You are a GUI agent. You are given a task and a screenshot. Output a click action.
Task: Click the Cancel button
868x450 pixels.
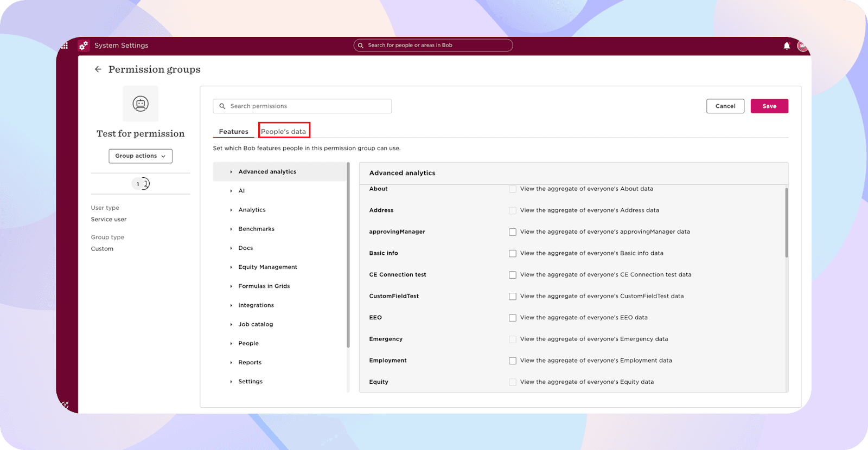point(725,106)
